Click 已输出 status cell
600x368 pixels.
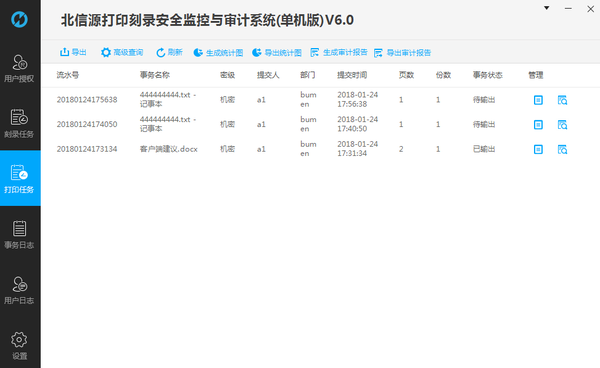484,149
